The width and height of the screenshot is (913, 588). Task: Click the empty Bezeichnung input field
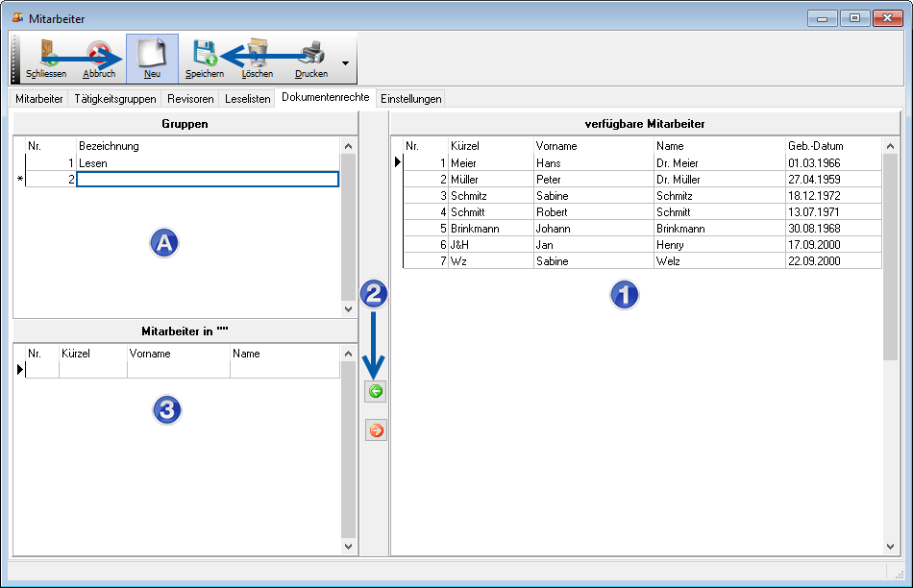pyautogui.click(x=207, y=179)
